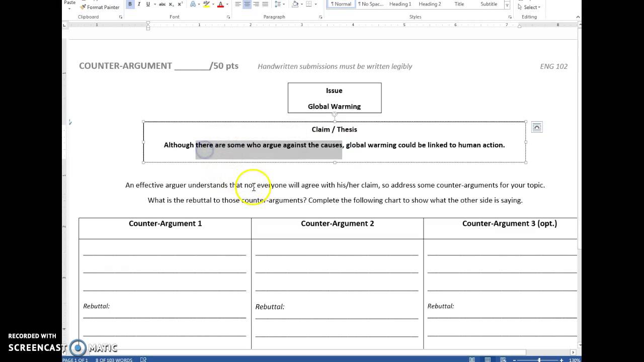Expand the text effects dropdown arrow
The width and height of the screenshot is (644, 362).
[199, 4]
